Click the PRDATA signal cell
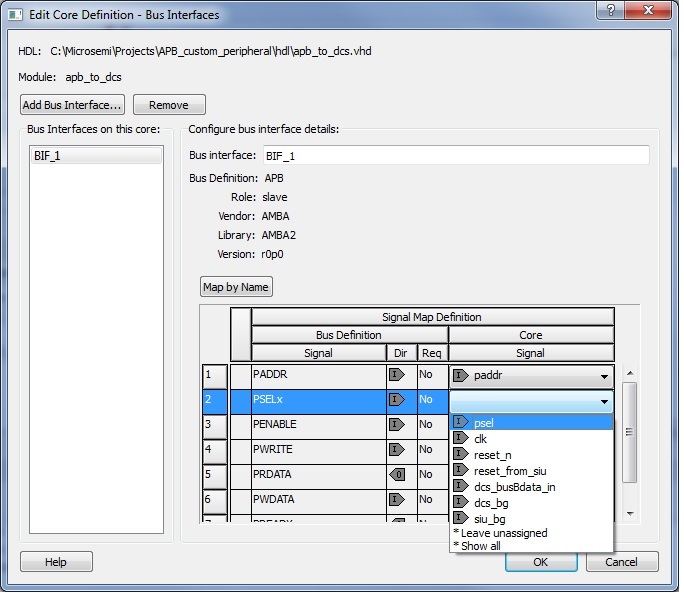 coord(321,478)
